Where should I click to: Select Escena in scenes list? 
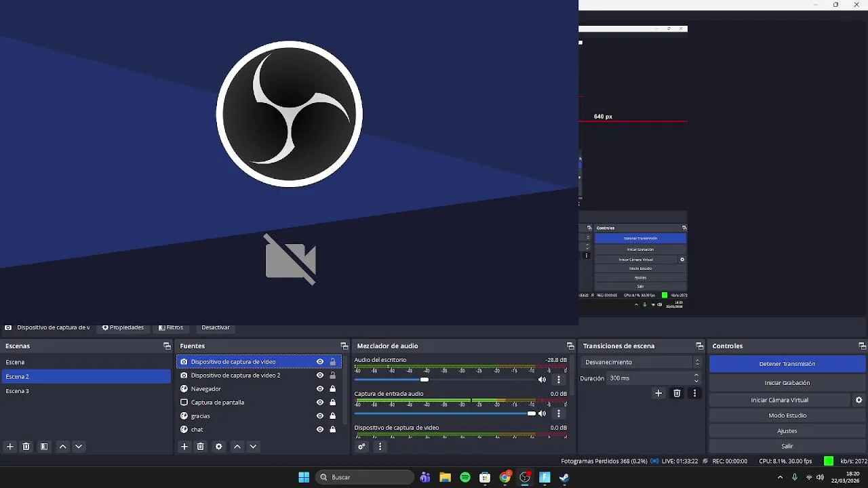[87, 362]
